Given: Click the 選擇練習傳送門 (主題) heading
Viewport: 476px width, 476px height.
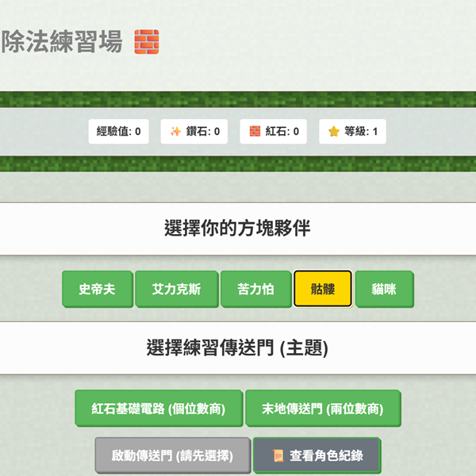Looking at the screenshot, I should point(237,347).
